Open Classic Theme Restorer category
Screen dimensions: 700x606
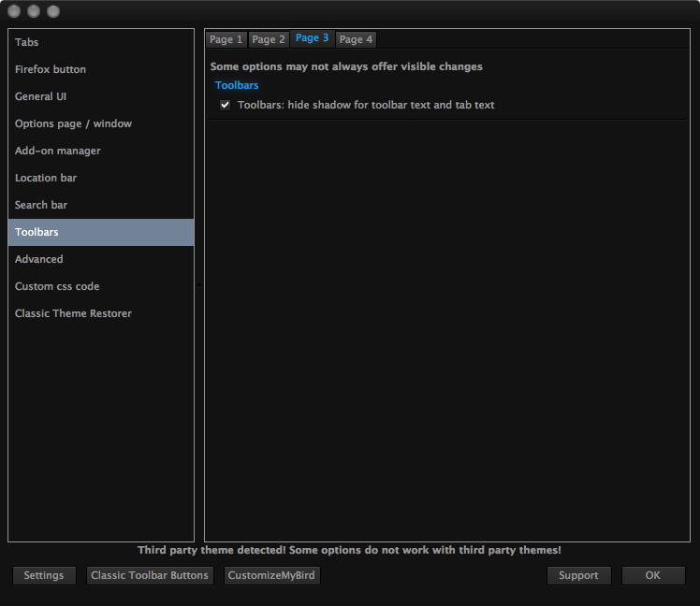coord(101,313)
